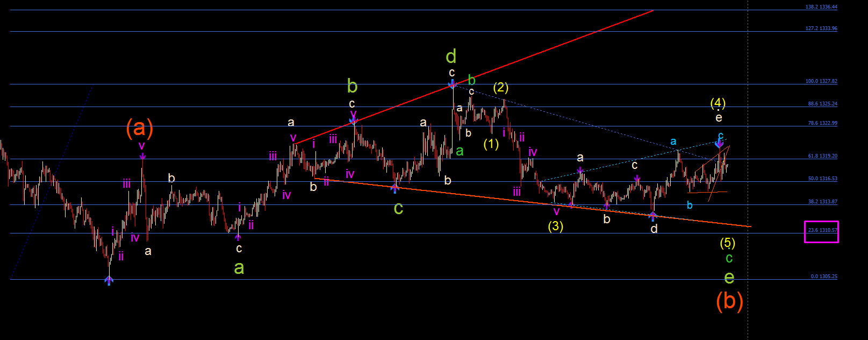Select the orange (b) wave label
The image size is (868, 340).
pyautogui.click(x=729, y=301)
